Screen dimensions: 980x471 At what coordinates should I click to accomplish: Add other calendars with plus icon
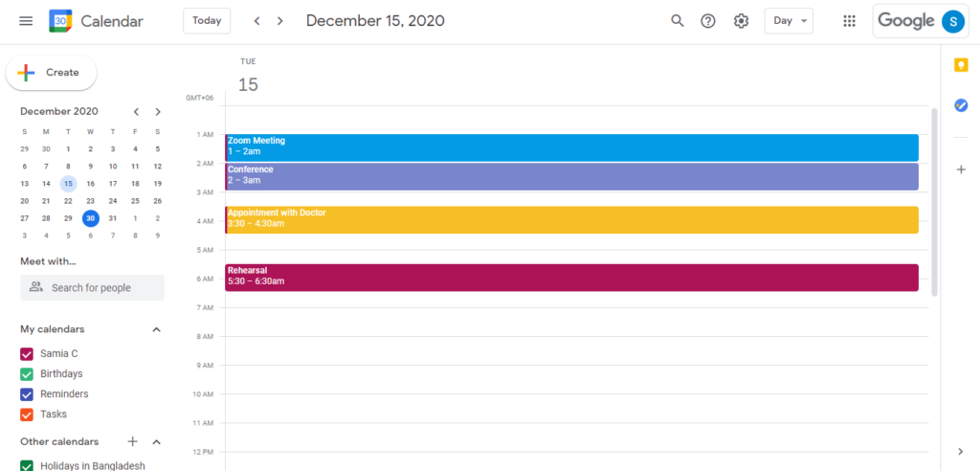point(133,441)
